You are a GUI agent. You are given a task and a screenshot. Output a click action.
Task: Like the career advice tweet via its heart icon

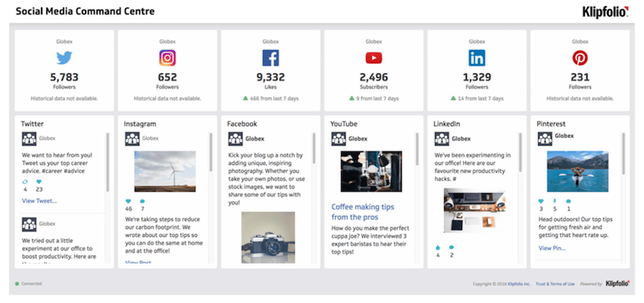click(x=39, y=182)
